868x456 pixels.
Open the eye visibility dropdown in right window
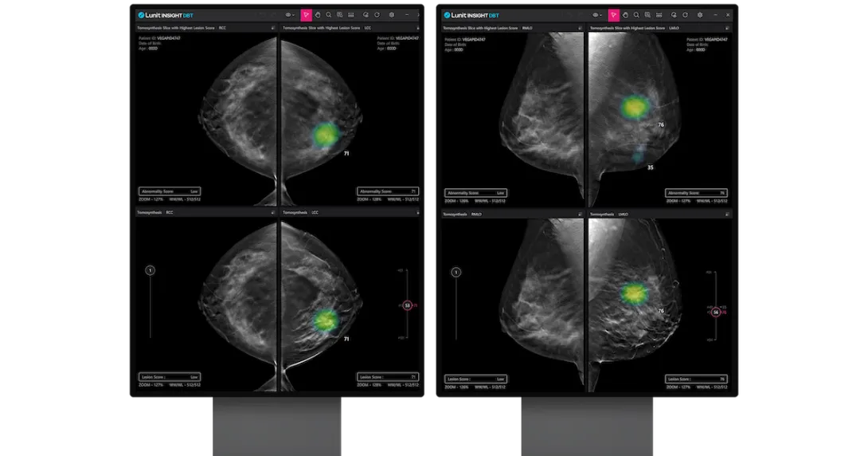click(x=595, y=14)
